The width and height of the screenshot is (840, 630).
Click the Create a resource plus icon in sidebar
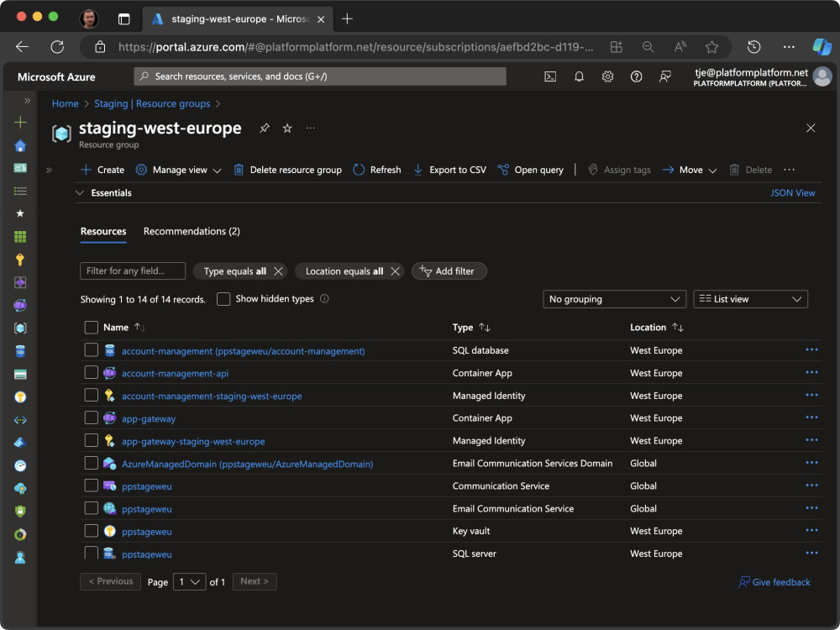tap(20, 122)
